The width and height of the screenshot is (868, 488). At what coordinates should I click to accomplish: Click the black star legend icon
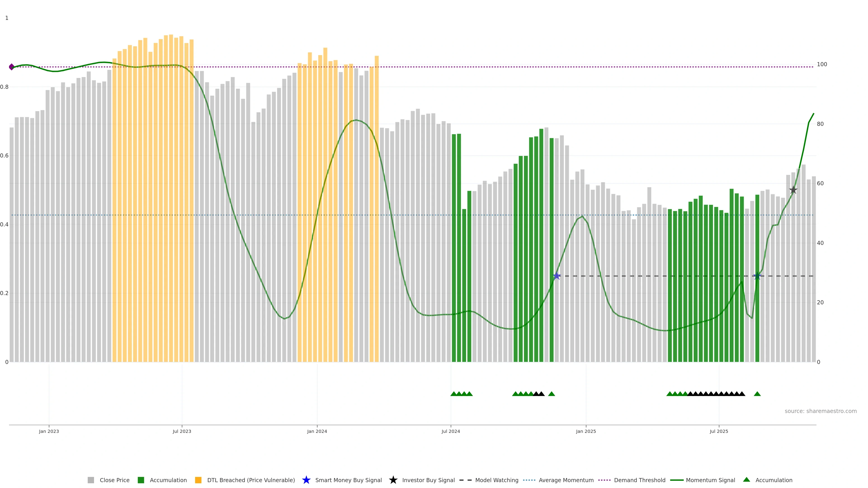393,480
